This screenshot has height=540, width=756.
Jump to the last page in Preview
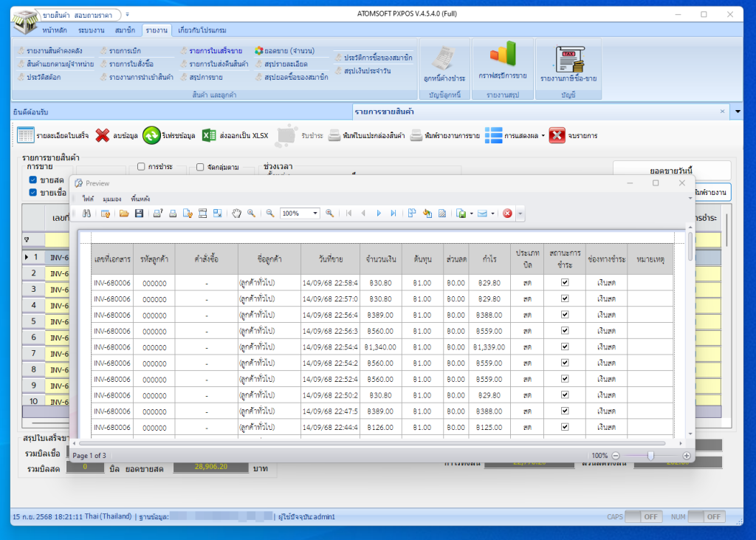click(x=394, y=213)
